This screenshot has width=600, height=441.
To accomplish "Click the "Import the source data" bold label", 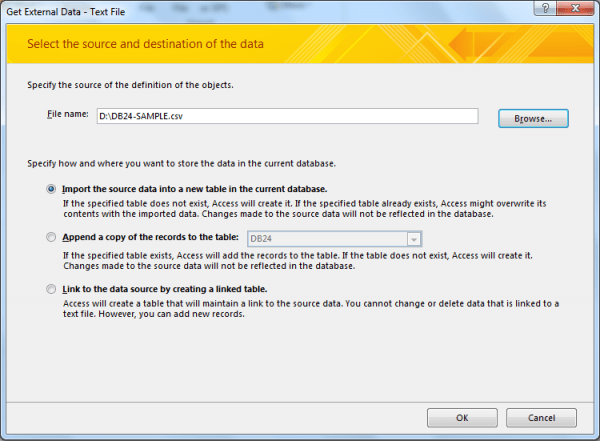I will pyautogui.click(x=194, y=188).
